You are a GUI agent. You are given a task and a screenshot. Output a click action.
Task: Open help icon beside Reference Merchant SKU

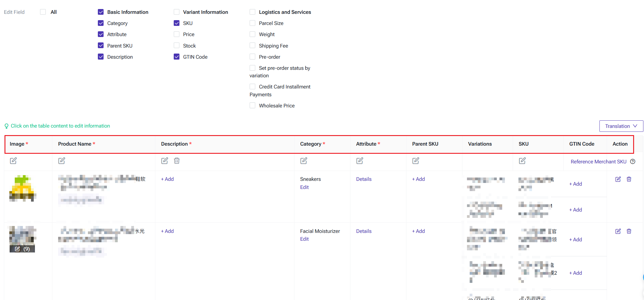click(x=633, y=162)
